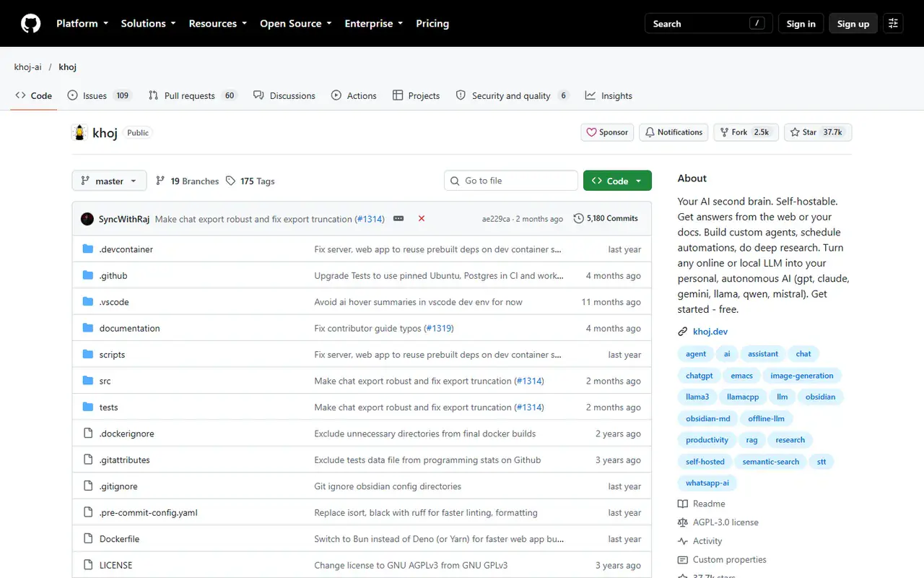Open the Security and quality tab
924x578 pixels.
coord(513,95)
